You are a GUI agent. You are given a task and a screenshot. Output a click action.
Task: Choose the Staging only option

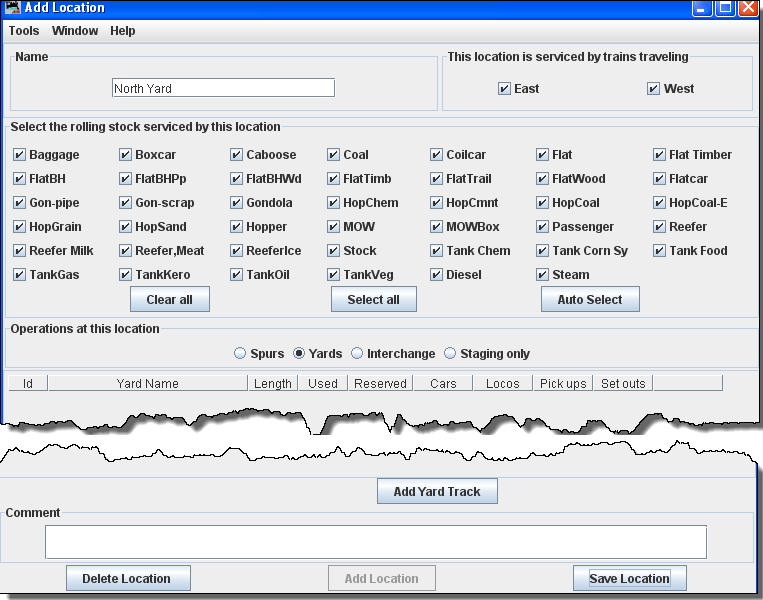click(450, 354)
